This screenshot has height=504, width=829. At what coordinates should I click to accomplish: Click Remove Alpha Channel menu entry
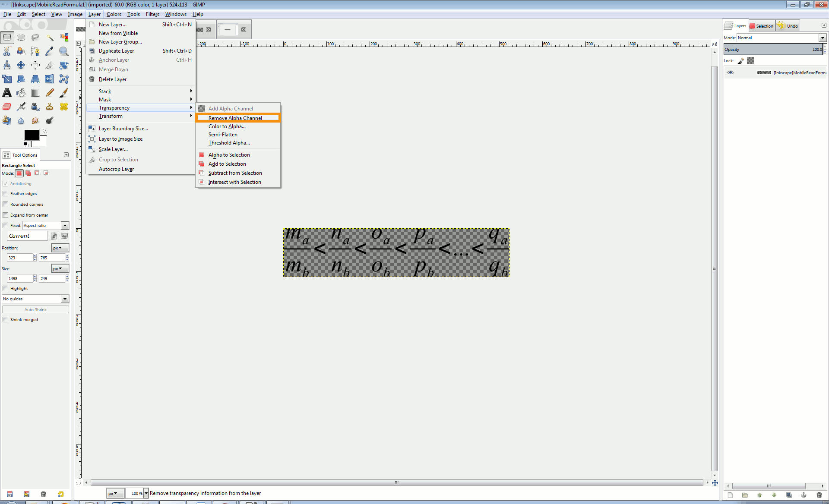[x=235, y=118]
